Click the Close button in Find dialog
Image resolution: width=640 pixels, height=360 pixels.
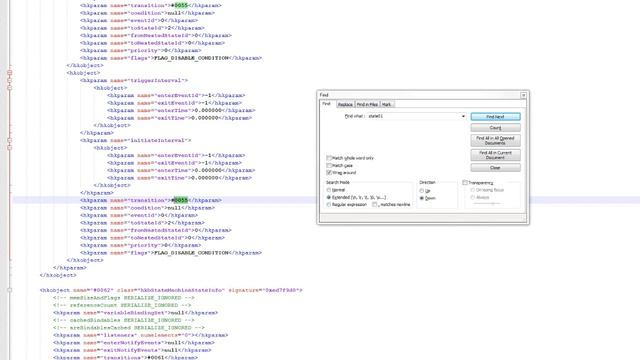(495, 168)
